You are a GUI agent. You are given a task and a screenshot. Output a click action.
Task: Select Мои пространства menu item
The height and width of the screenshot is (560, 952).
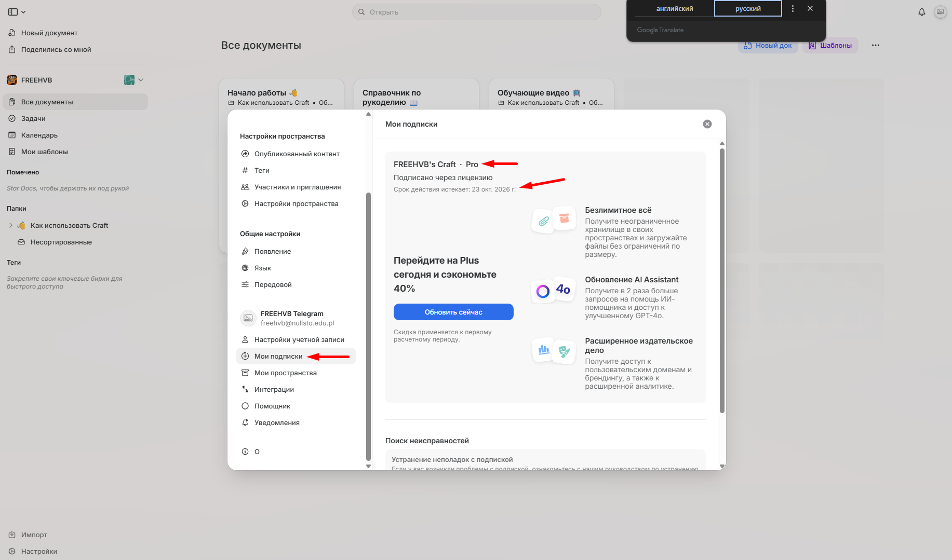pyautogui.click(x=285, y=373)
